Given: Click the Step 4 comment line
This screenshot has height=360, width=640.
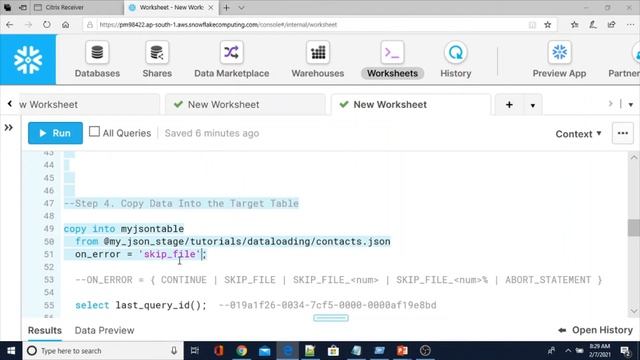Looking at the screenshot, I should [182, 203].
